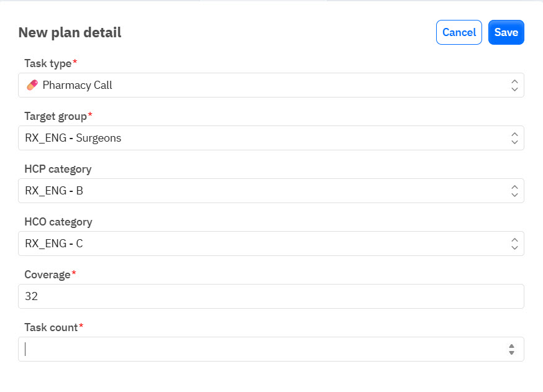Click the pill icon beside Pharmacy Call
Viewport: 543px width, 392px height.
32,85
